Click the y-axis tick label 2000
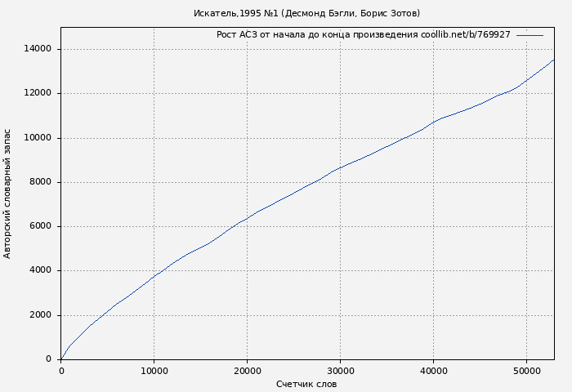Image resolution: width=572 pixels, height=392 pixels. [40, 315]
